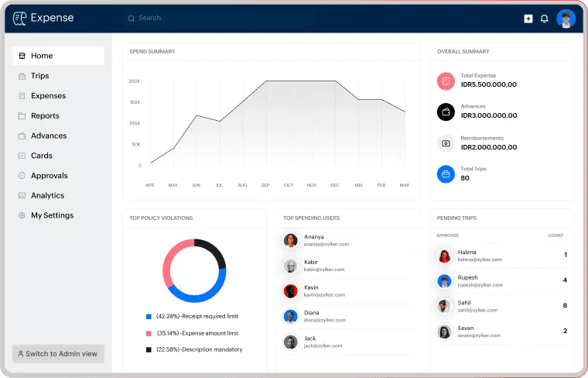Click Sahil's avatar in pending trips
This screenshot has height=378, width=588.
tap(444, 306)
